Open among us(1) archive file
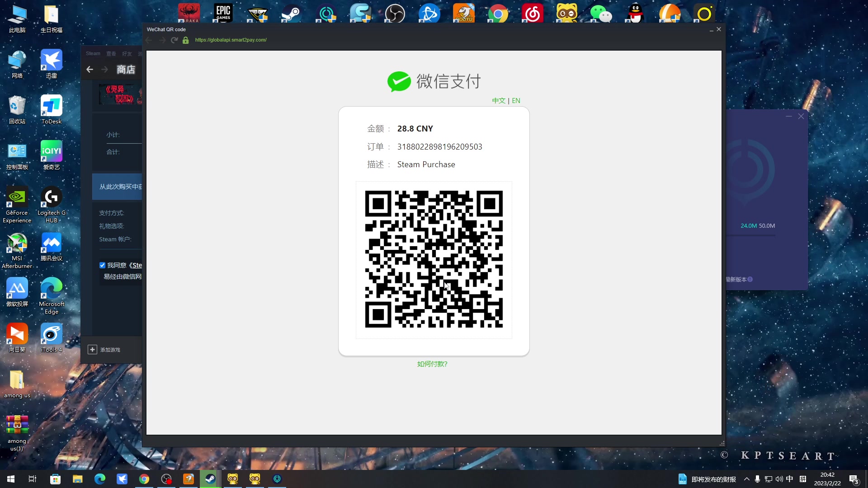The height and width of the screenshot is (488, 868). coord(17,433)
